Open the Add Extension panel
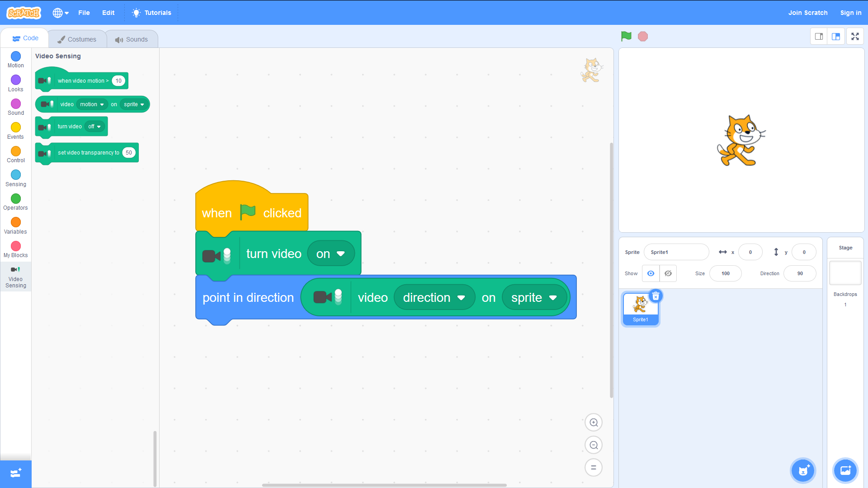 tap(15, 474)
